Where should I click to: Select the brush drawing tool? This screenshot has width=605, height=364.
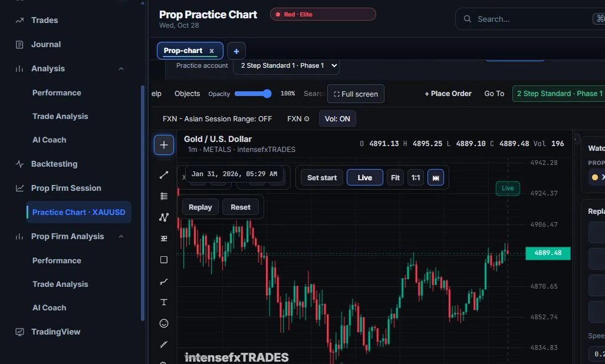[x=164, y=282]
